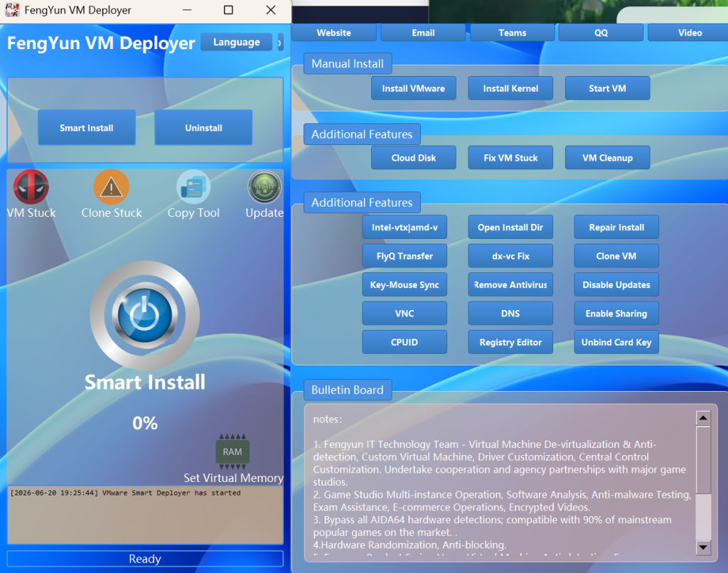Open the RAM Set Virtual Memory icon
The width and height of the screenshot is (728, 573).
click(232, 451)
